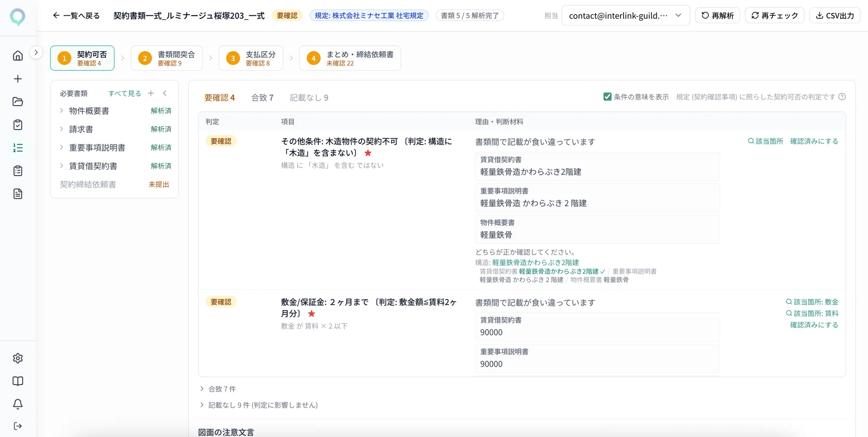This screenshot has height=437, width=868.
Task: Click the app logo at top left
Action: [18, 17]
